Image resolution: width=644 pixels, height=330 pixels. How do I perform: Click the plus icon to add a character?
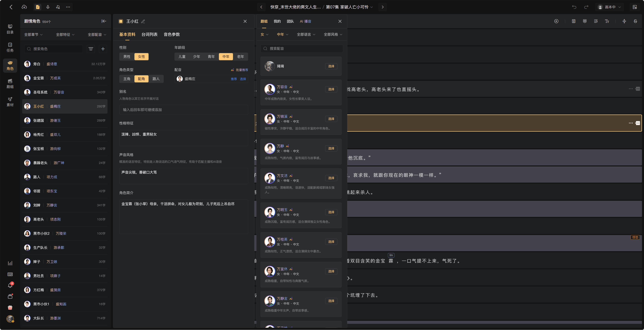(x=103, y=49)
